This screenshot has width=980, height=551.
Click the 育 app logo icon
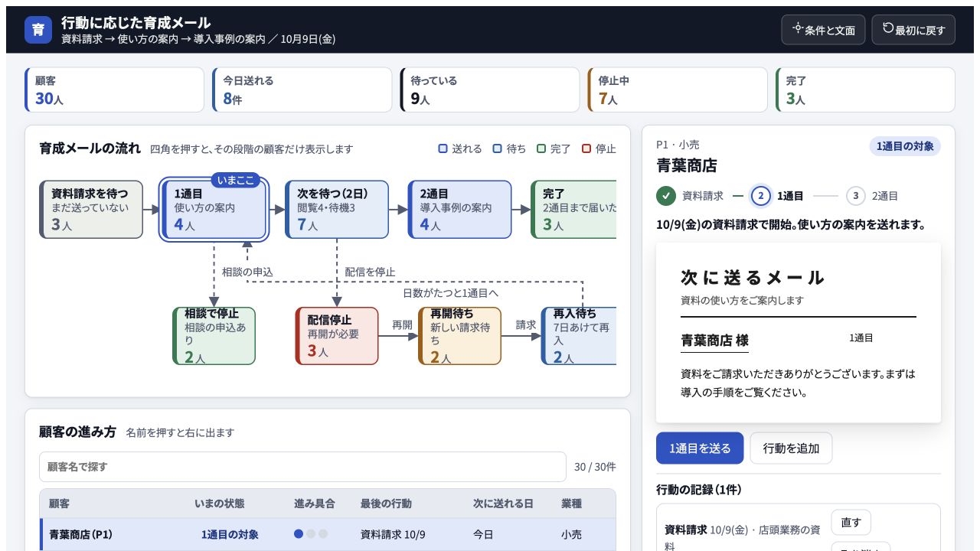tap(38, 30)
